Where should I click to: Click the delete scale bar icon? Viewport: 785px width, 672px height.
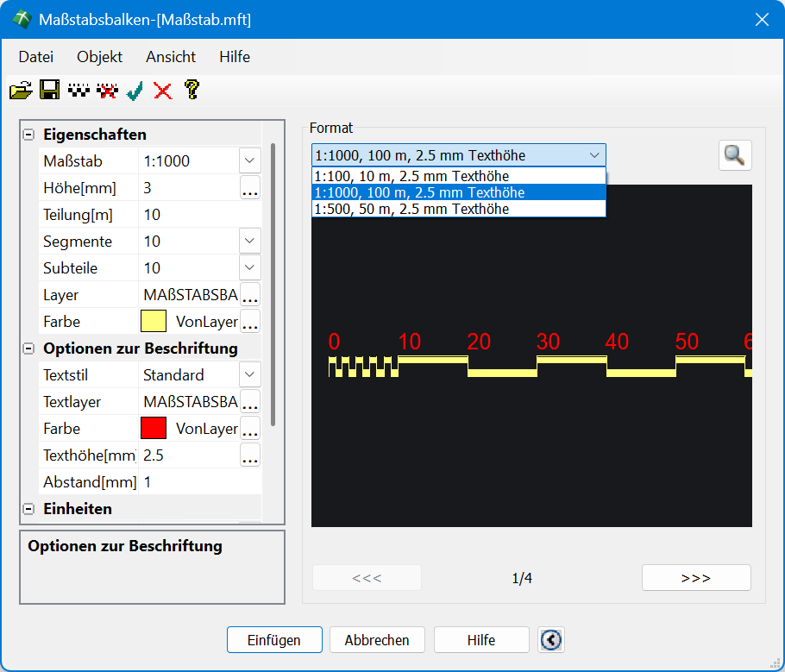point(107,90)
